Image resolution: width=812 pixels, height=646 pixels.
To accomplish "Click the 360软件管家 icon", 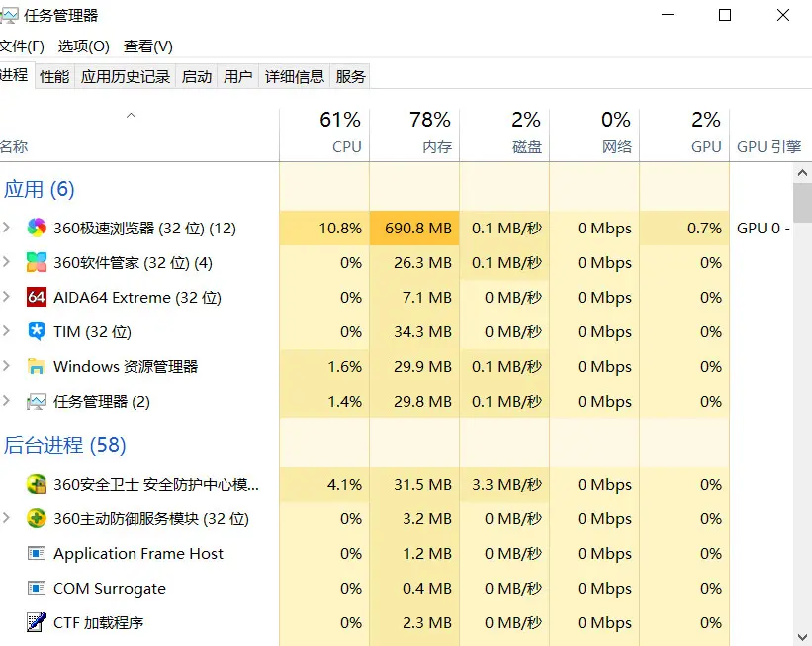I will click(x=37, y=262).
